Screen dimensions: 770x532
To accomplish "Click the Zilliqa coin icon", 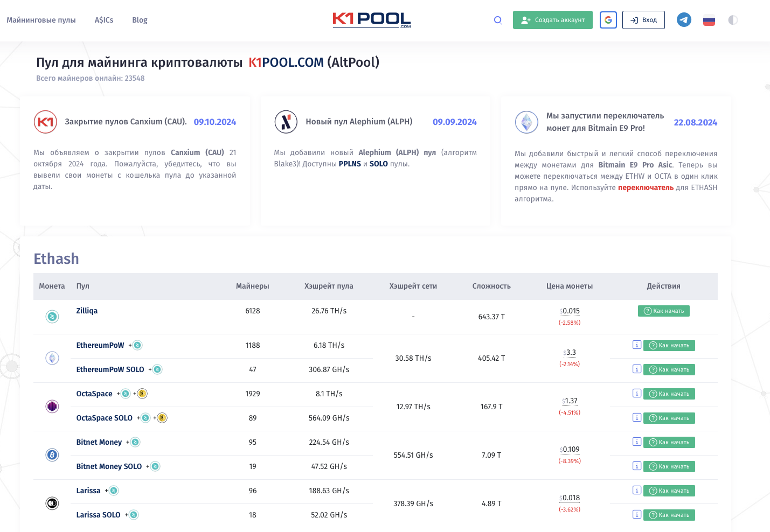I will coord(52,317).
